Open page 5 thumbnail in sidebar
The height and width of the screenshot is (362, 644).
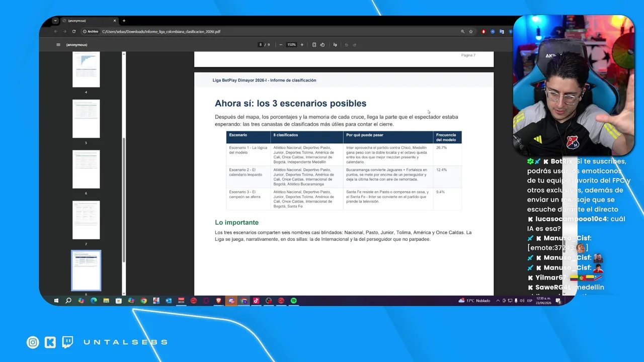[86, 119]
